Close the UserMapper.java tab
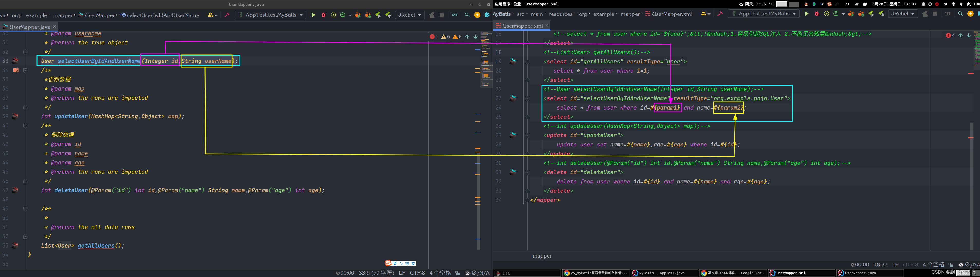 coord(54,27)
